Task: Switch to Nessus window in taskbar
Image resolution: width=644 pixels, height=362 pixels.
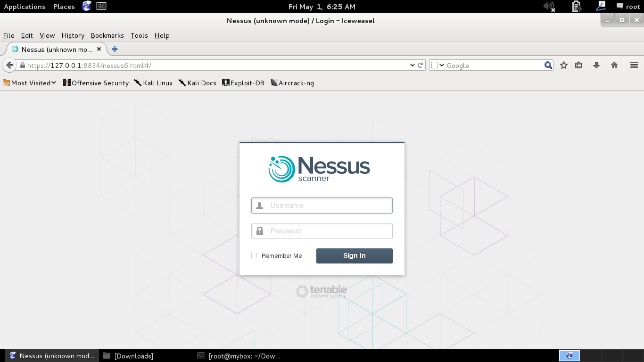Action: (52, 356)
